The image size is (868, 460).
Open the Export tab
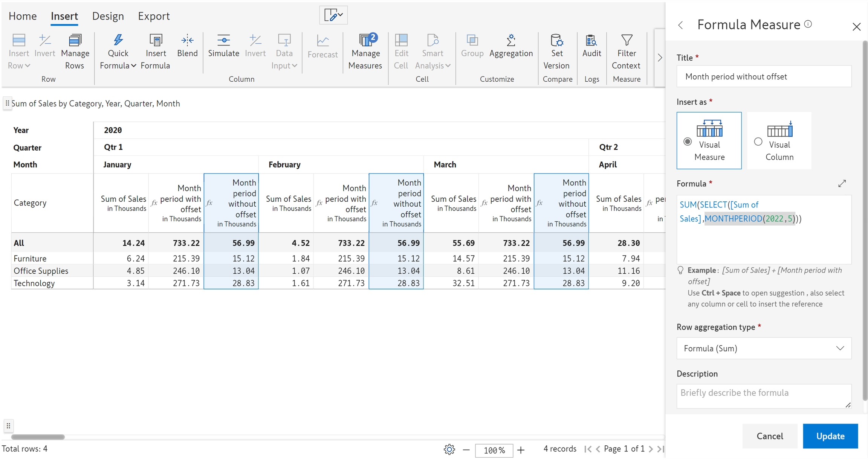click(154, 16)
